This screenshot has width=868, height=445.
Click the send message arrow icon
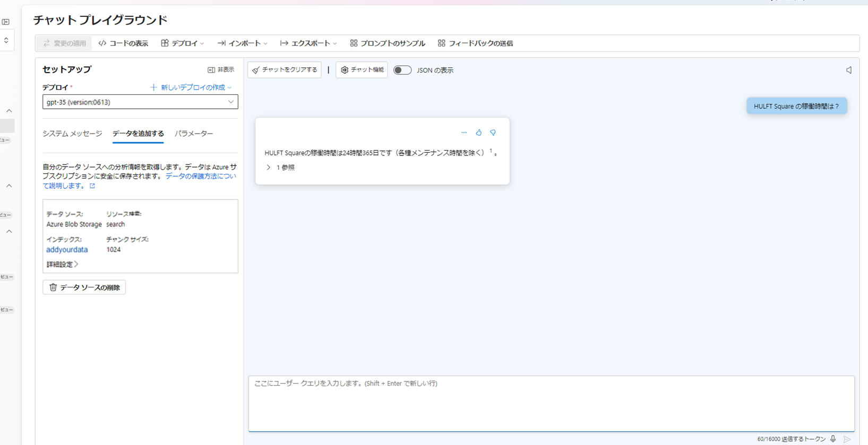click(x=847, y=439)
